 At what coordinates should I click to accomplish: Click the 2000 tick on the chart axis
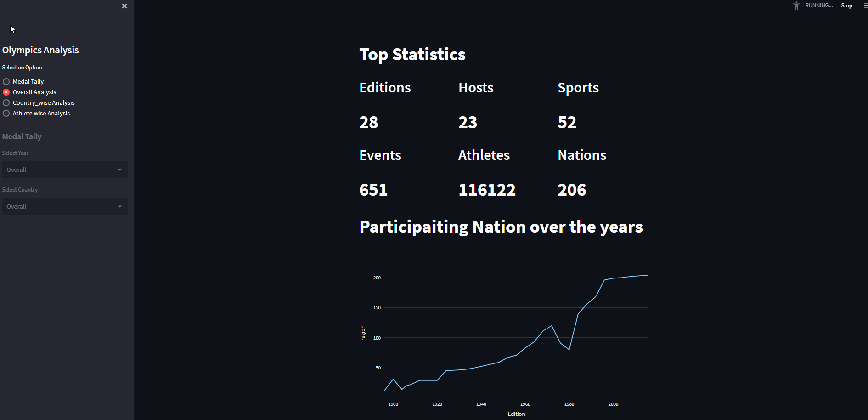[613, 404]
